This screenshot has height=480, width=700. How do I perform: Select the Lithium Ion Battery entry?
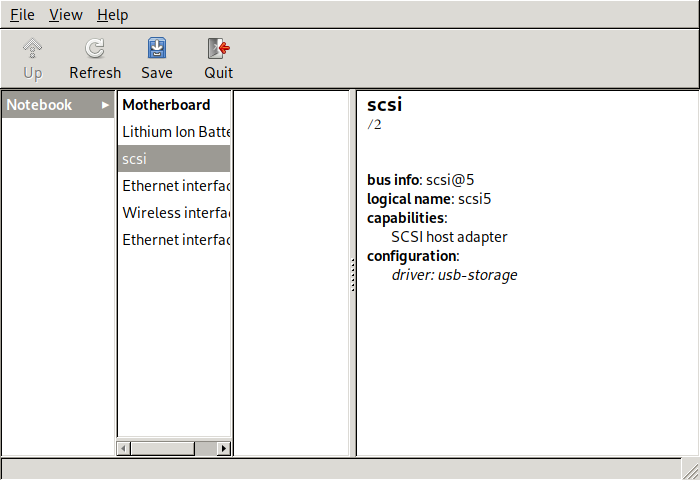(175, 132)
